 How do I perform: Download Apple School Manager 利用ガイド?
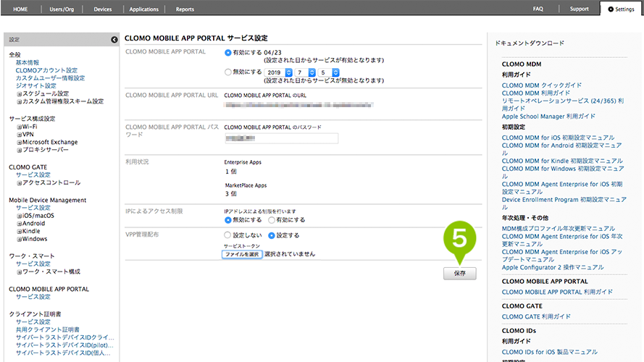pos(548,117)
